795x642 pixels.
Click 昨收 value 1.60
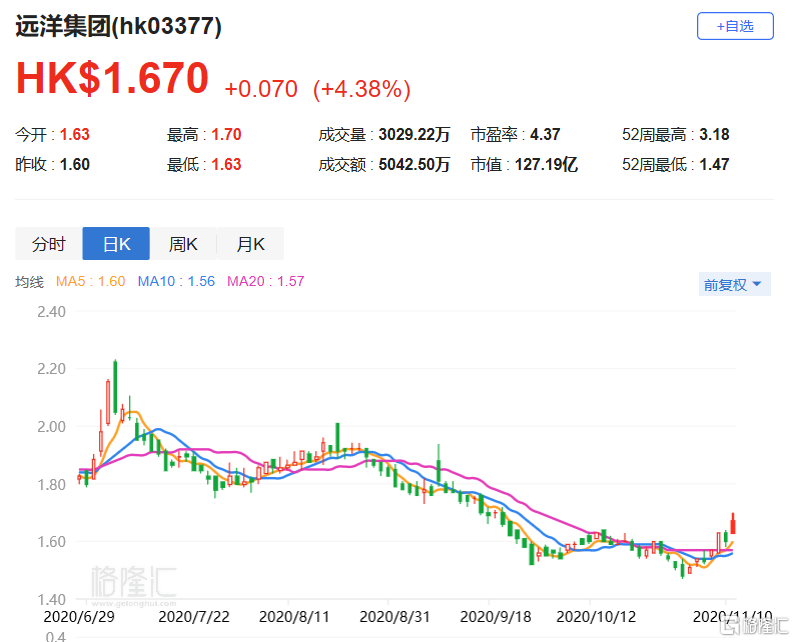tap(75, 164)
